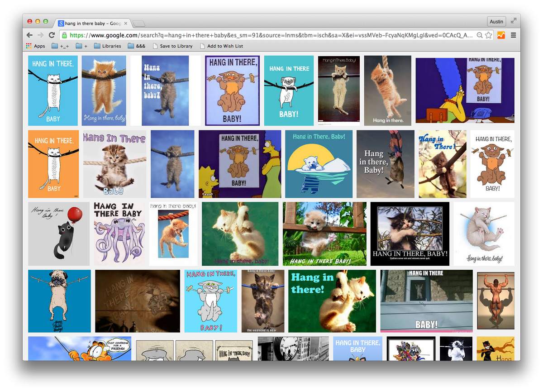
Task: Open the dark brown 'Hang in there baby' image
Action: click(138, 301)
